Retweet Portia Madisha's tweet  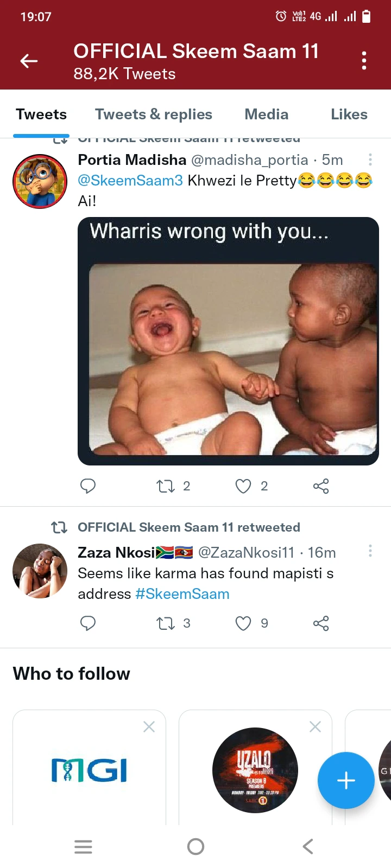166,486
